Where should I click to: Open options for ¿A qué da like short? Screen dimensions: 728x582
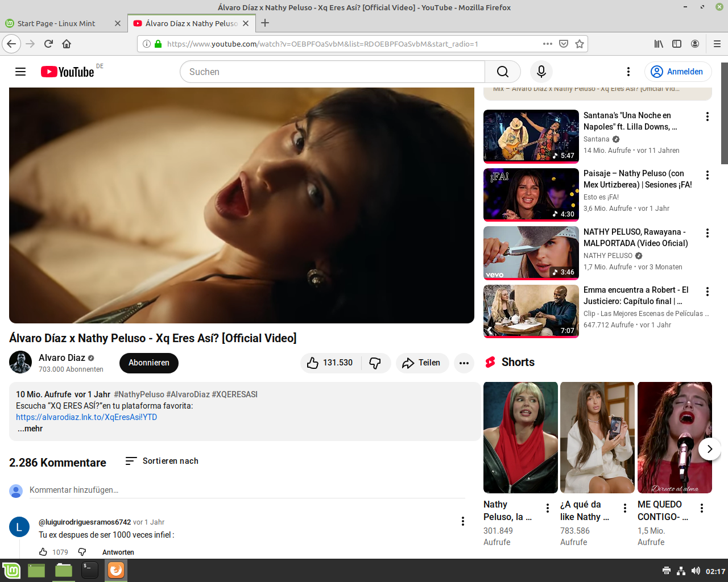tap(624, 508)
